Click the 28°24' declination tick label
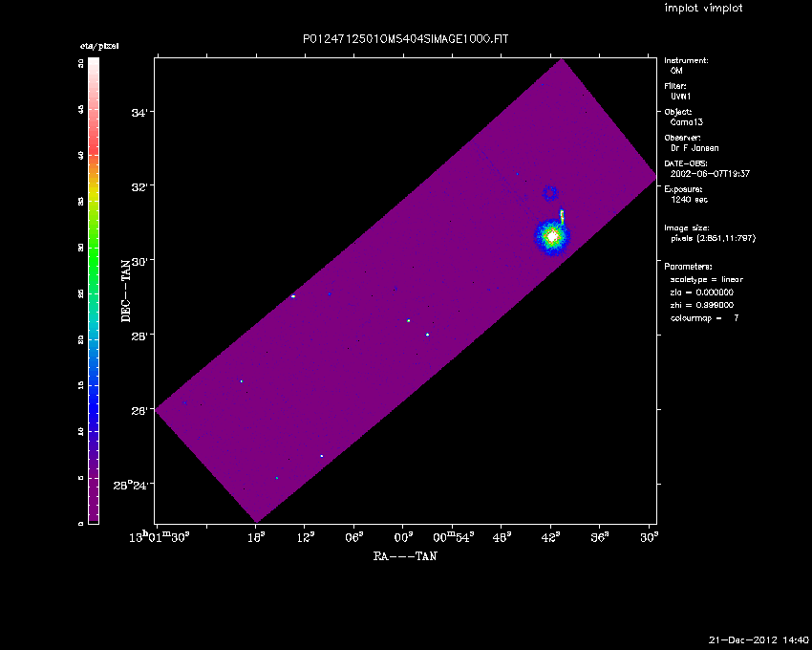Viewport: 812px width, 650px height. click(x=131, y=486)
